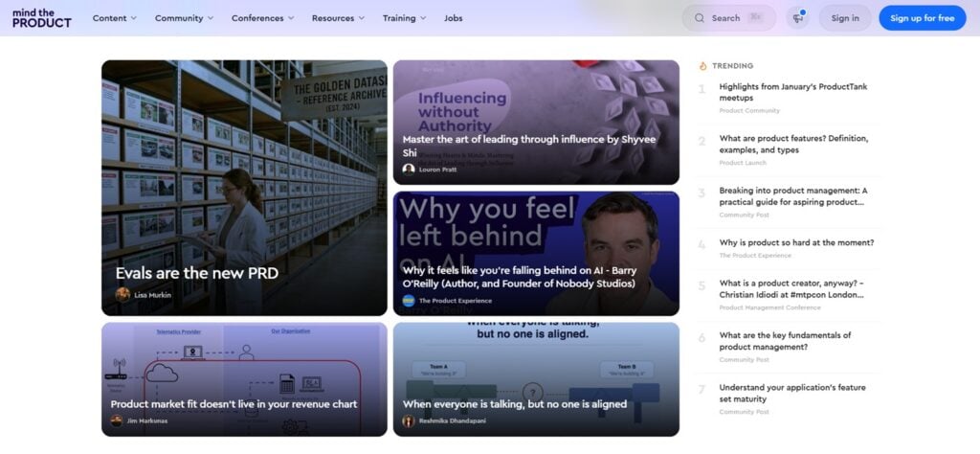Click the Product Launch category label
This screenshot has width=980, height=454.
tap(743, 163)
